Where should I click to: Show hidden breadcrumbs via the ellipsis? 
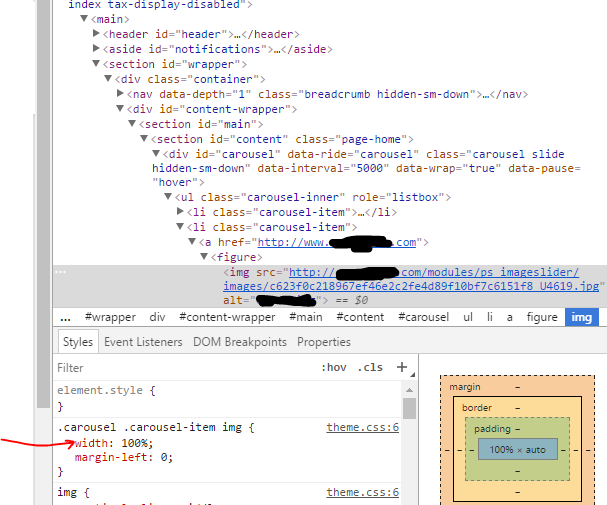[65, 318]
